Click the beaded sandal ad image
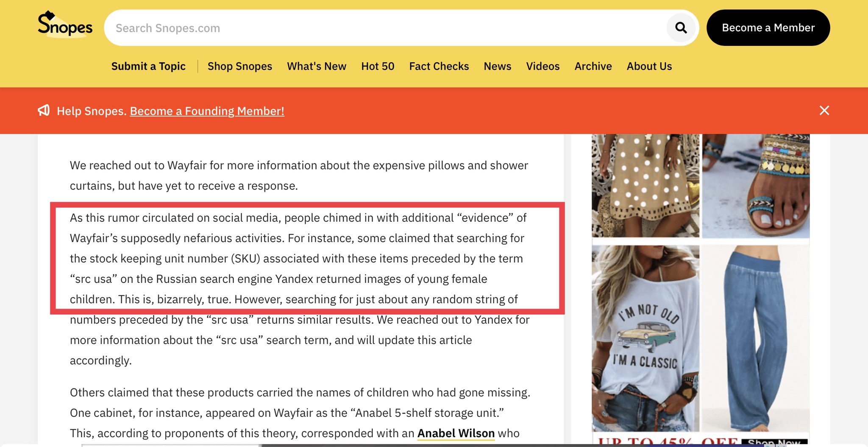This screenshot has width=868, height=447. (x=756, y=185)
